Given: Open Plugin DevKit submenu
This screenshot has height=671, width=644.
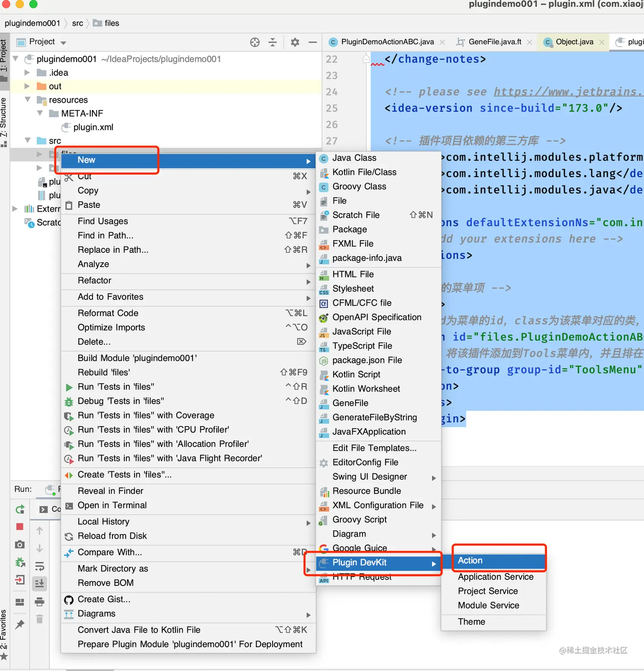Looking at the screenshot, I should [378, 562].
